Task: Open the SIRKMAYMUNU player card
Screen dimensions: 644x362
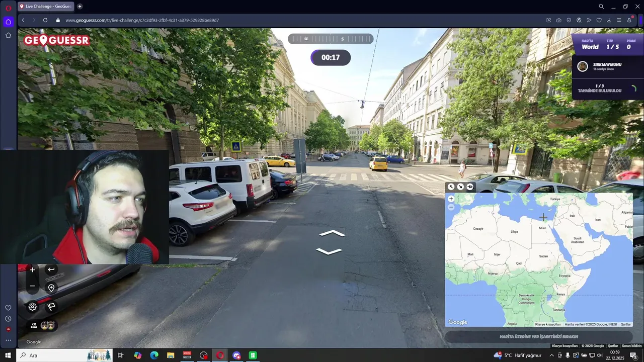Action: [x=608, y=66]
